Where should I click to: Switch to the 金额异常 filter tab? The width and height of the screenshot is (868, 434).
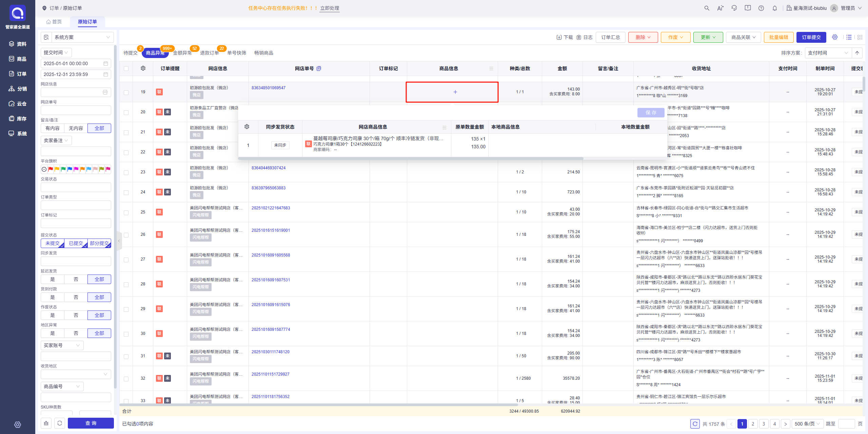182,53
